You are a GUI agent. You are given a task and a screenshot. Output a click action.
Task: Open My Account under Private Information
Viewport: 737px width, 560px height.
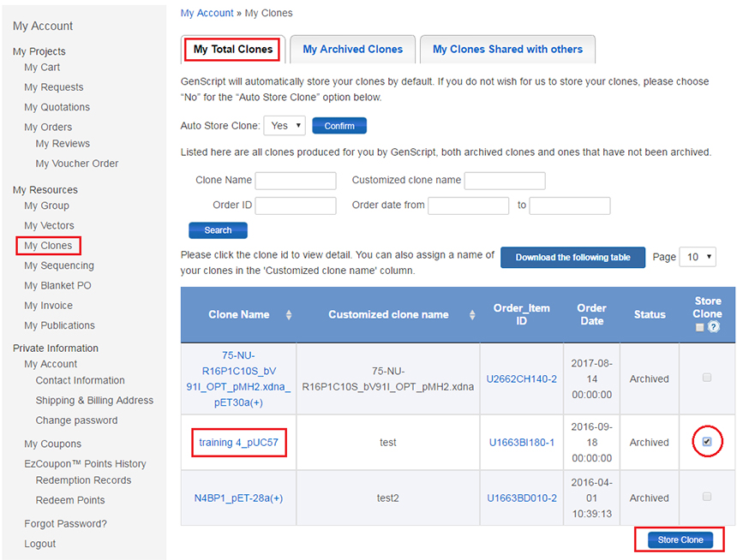click(51, 364)
